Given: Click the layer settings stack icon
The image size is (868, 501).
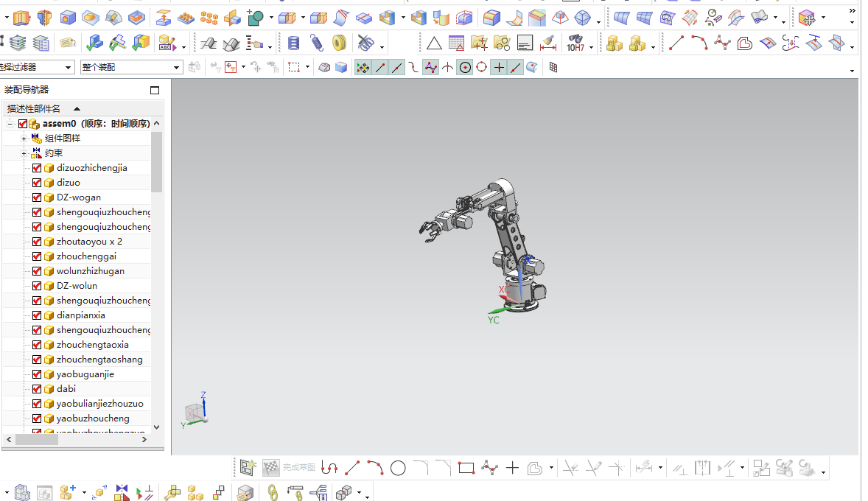Looking at the screenshot, I should 18,43.
